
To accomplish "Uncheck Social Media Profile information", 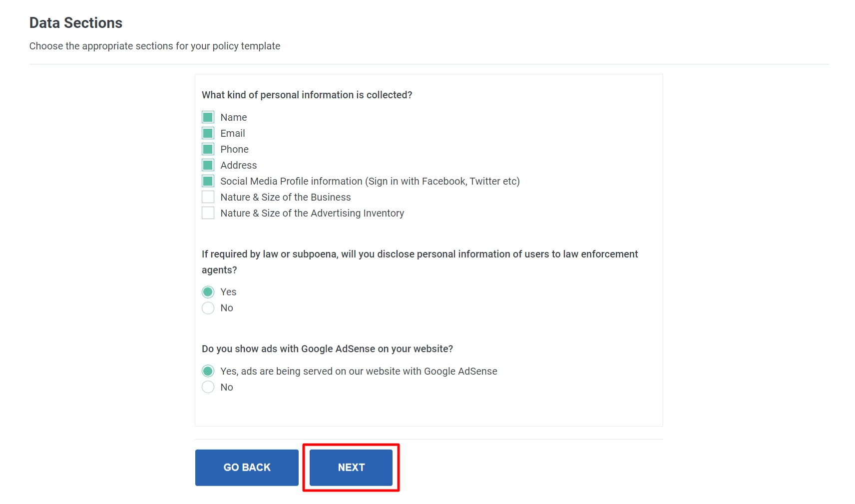I will (207, 181).
